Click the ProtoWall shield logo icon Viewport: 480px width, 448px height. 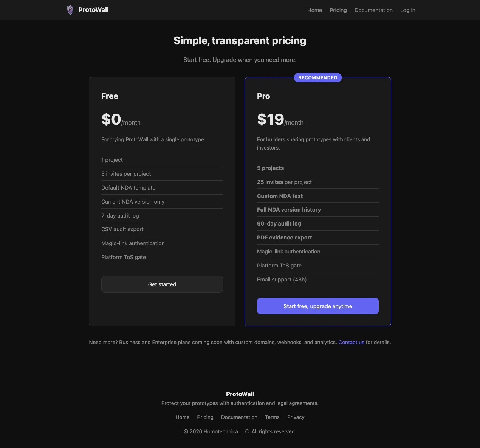pos(70,10)
